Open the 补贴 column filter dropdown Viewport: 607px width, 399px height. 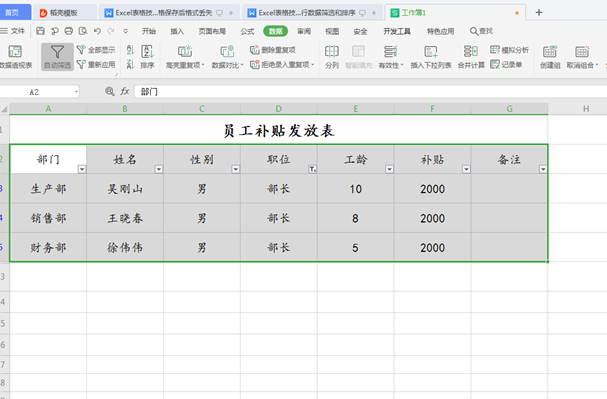[466, 169]
